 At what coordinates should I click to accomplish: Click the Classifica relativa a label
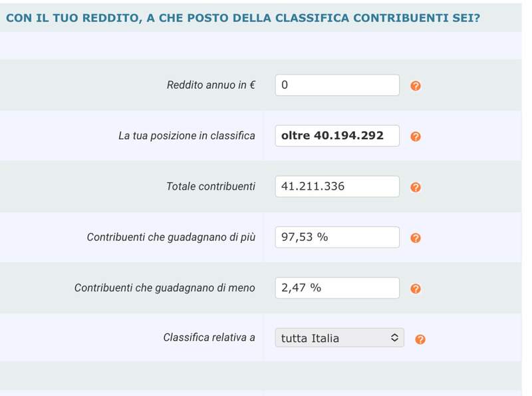coord(209,337)
